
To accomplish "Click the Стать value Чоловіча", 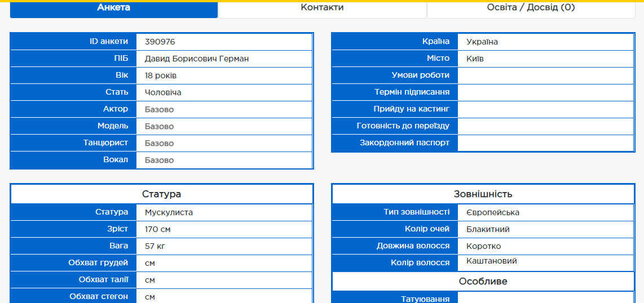I will click(x=163, y=92).
